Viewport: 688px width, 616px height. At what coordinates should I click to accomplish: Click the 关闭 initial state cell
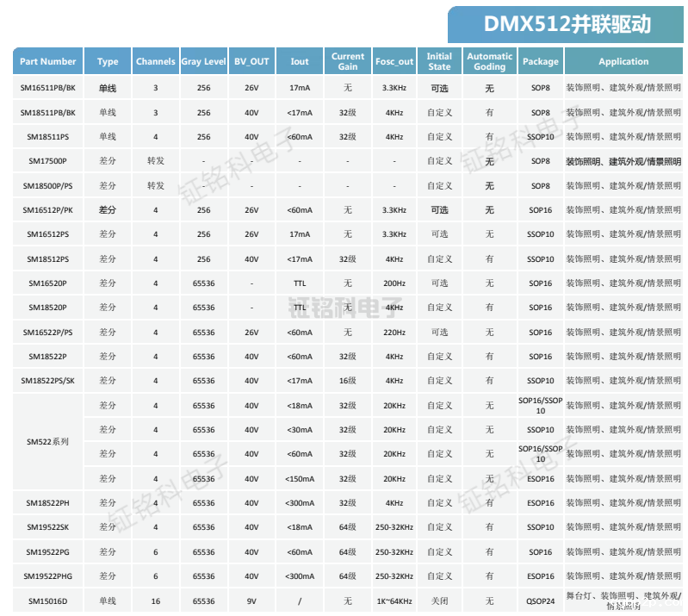point(439,601)
